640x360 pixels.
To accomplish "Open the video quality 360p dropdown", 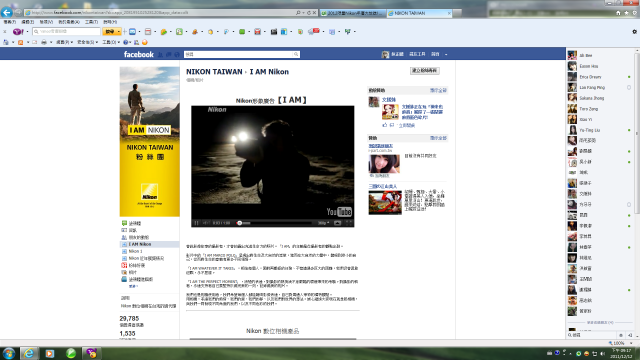I will pos(323,223).
